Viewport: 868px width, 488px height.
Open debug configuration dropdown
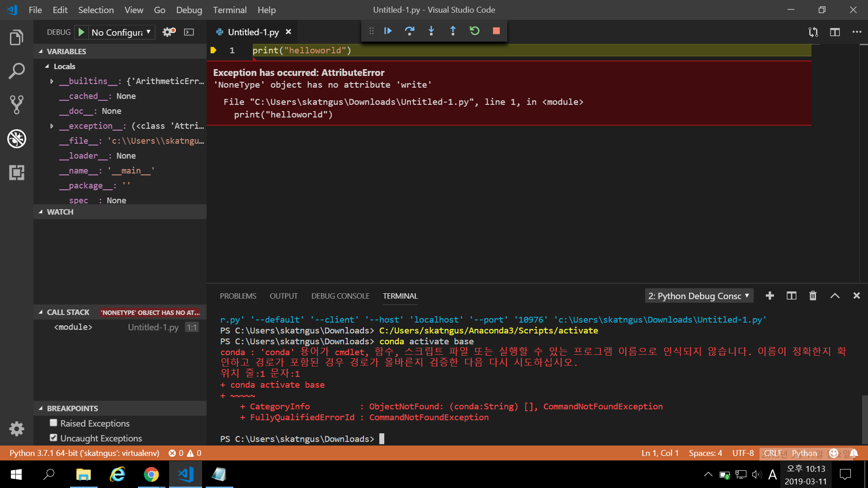121,32
